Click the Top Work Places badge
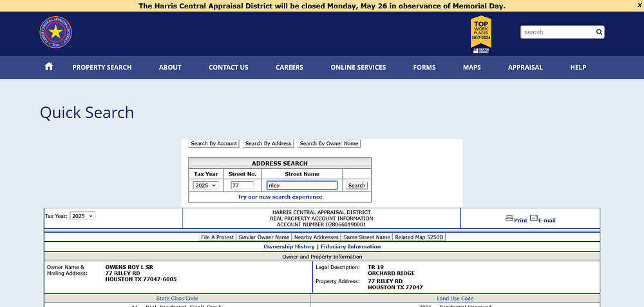 click(481, 35)
